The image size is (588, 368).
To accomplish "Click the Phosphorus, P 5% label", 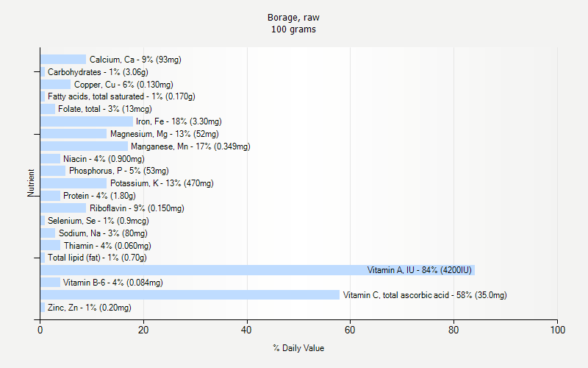I will (x=119, y=171).
